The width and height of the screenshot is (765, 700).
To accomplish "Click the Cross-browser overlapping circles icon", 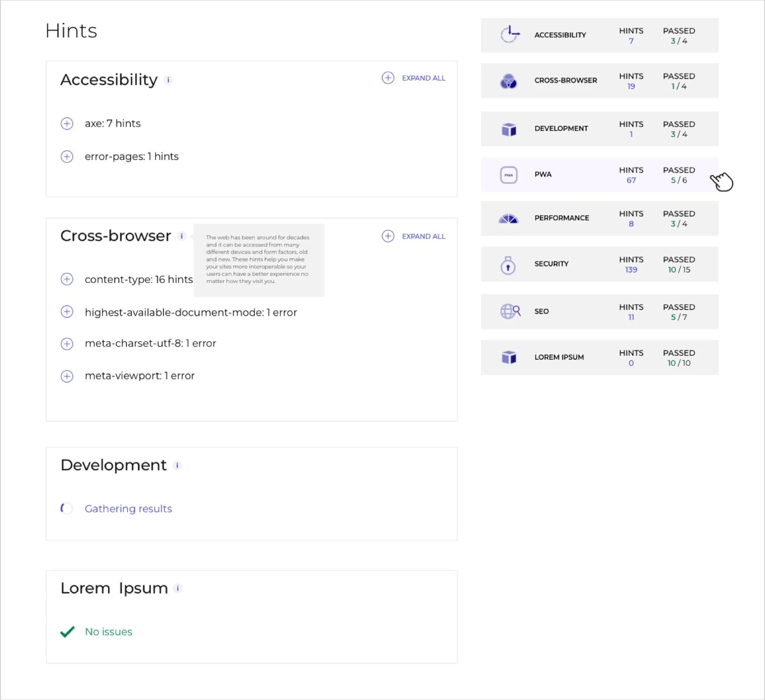I will [508, 81].
